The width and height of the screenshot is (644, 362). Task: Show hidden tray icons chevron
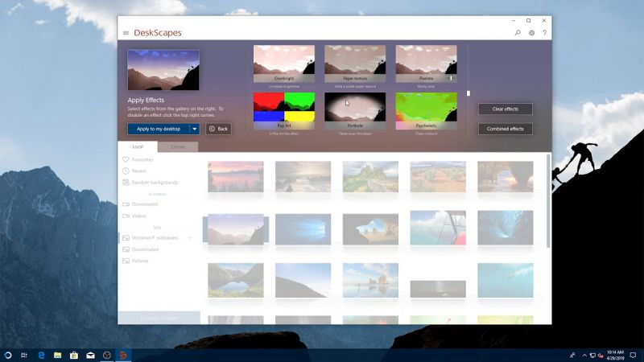[x=584, y=356]
